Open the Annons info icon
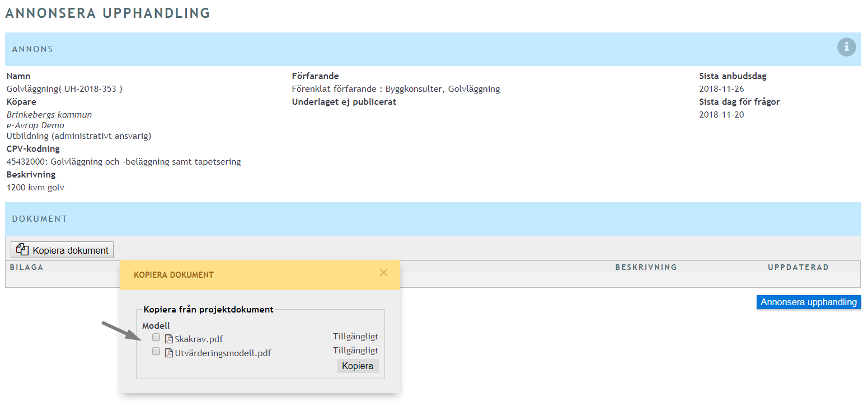The image size is (868, 406). point(846,47)
